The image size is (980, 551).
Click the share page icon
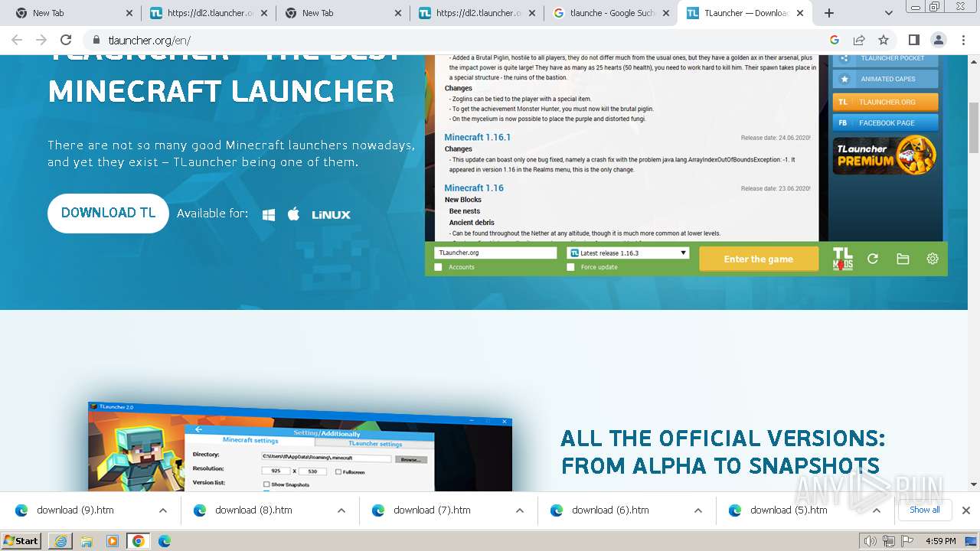point(859,41)
